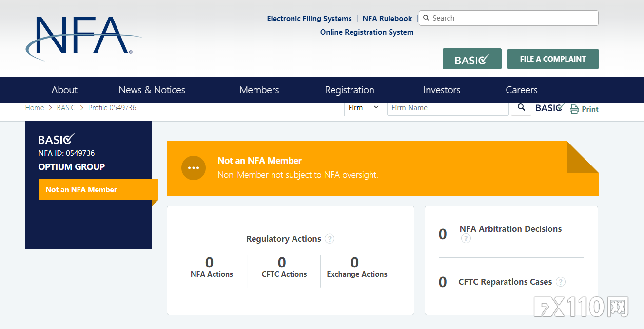The width and height of the screenshot is (644, 329).
Task: Open the Regulatory Actions help question mark
Action: pos(330,239)
